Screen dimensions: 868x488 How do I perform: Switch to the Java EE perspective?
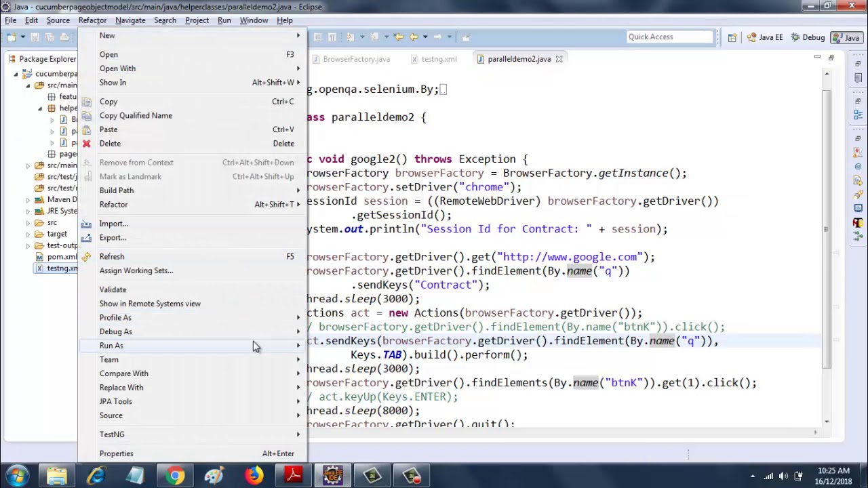pyautogui.click(x=765, y=37)
